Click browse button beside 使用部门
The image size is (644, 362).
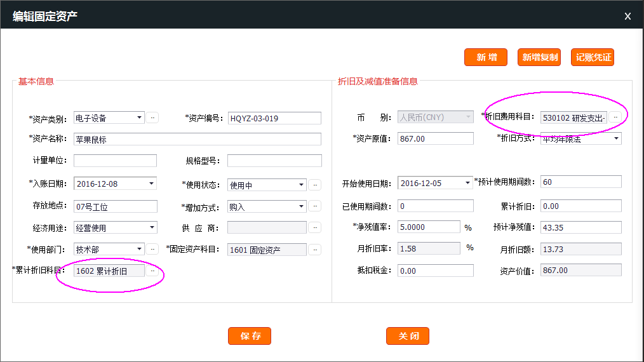[152, 250]
